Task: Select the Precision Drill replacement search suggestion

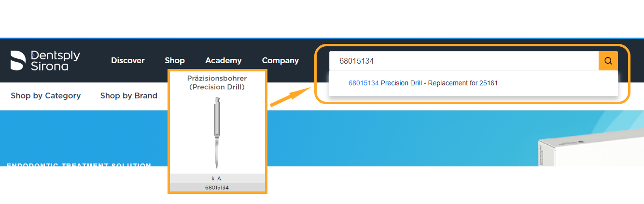Action: [x=439, y=83]
